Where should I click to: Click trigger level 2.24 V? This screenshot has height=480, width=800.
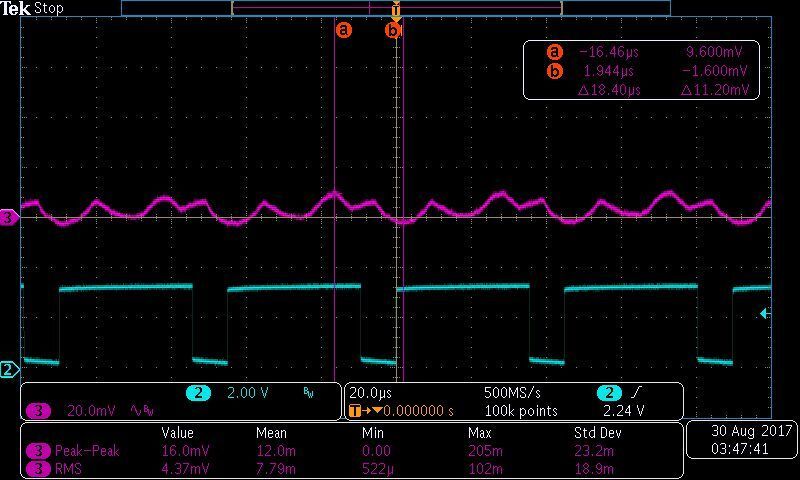[x=623, y=411]
